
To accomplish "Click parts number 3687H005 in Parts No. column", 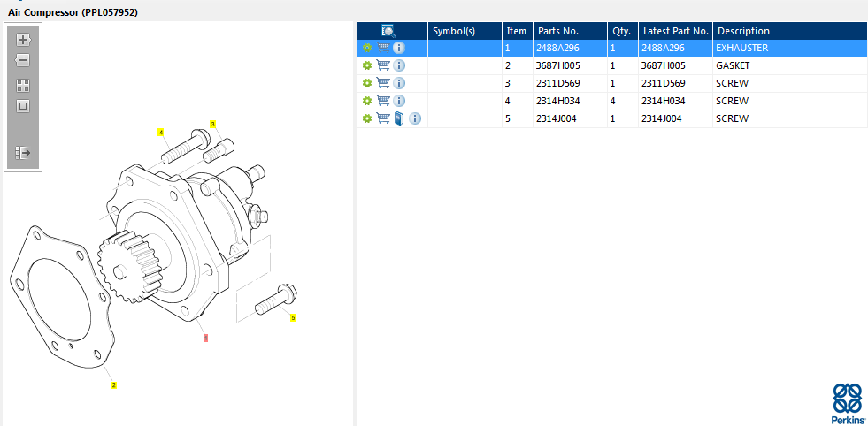I will (558, 65).
